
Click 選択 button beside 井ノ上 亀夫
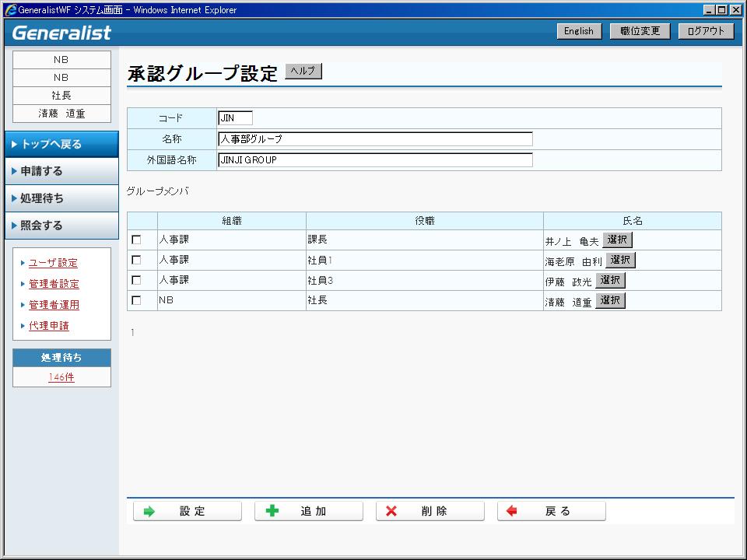pyautogui.click(x=617, y=240)
